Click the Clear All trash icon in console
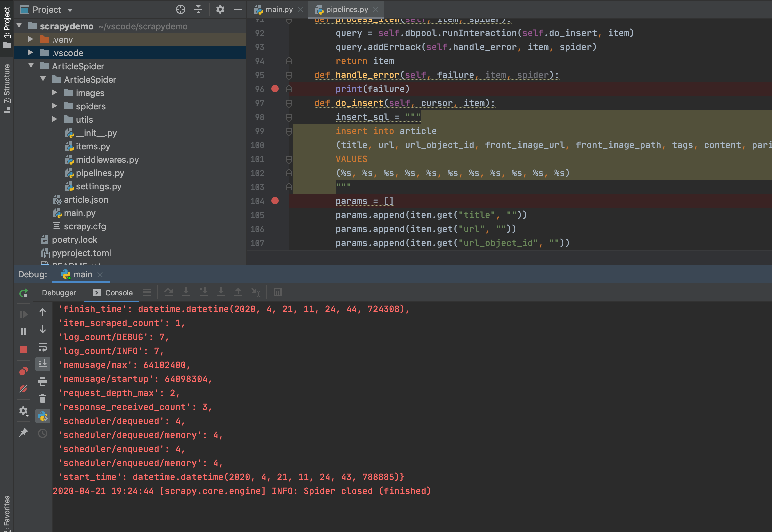Image resolution: width=772 pixels, height=532 pixels. pyautogui.click(x=43, y=398)
